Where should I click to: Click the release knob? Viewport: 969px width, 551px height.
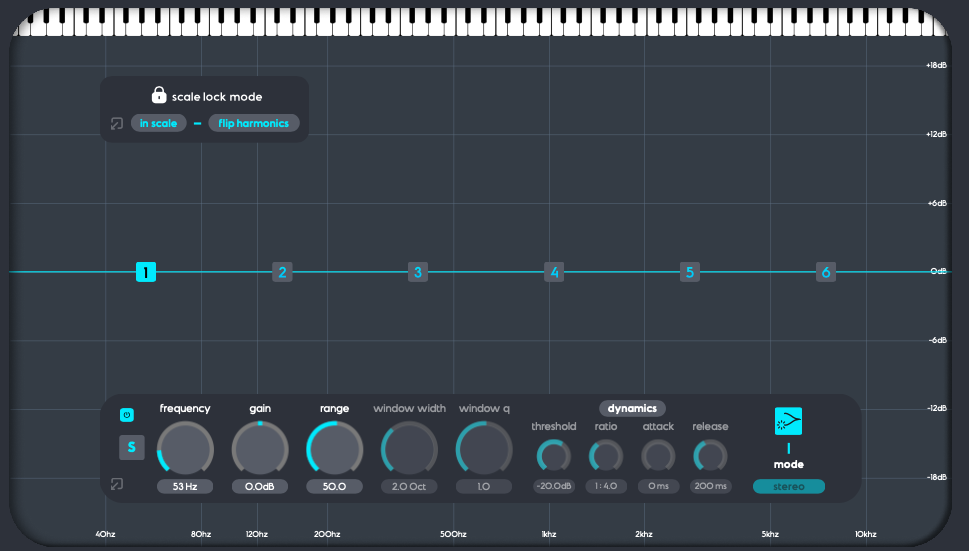pyautogui.click(x=710, y=456)
